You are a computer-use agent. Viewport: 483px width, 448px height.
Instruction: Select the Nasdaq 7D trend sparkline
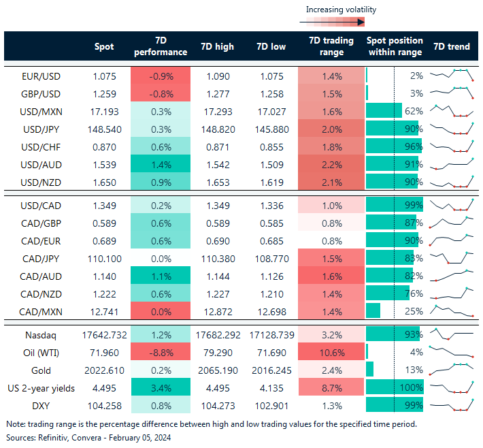point(452,334)
